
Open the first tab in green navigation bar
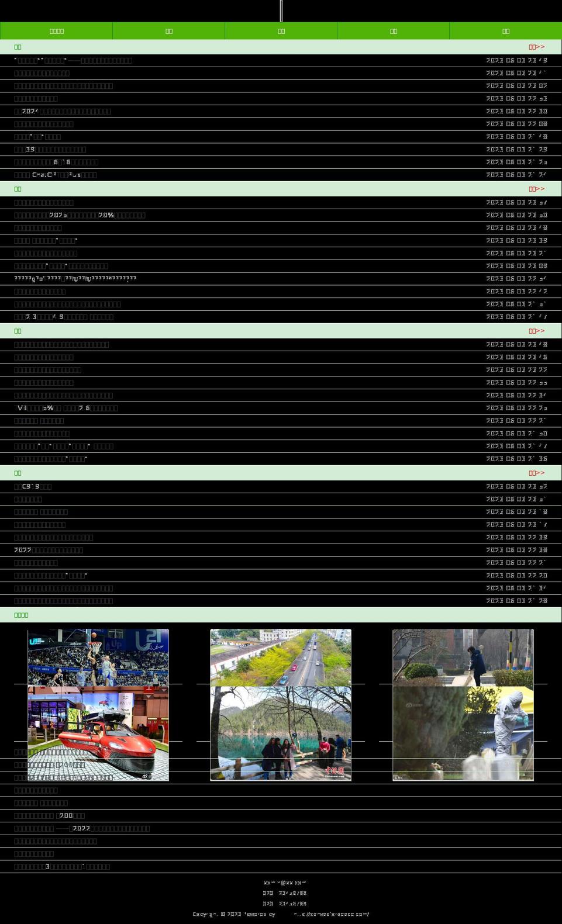point(56,31)
